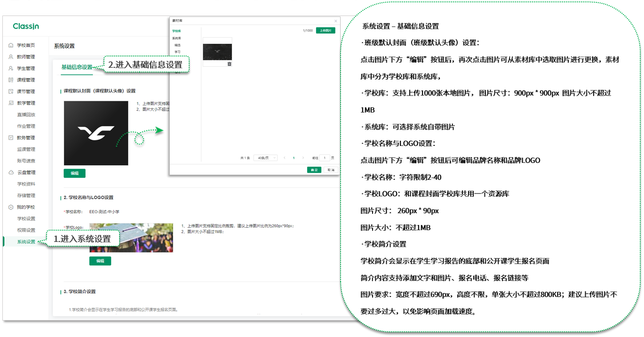Confirm with the 确定 button
Viewport: 644px width, 337px height.
pos(314,170)
